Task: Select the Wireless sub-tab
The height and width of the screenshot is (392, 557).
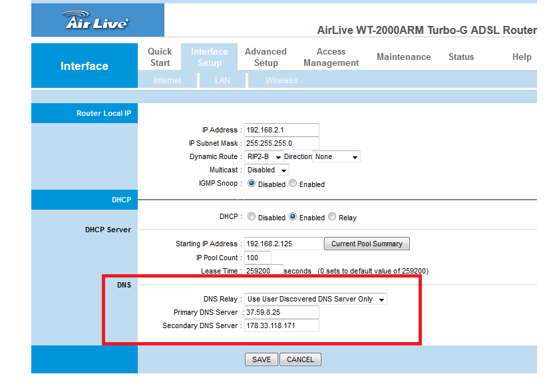Action: [281, 81]
